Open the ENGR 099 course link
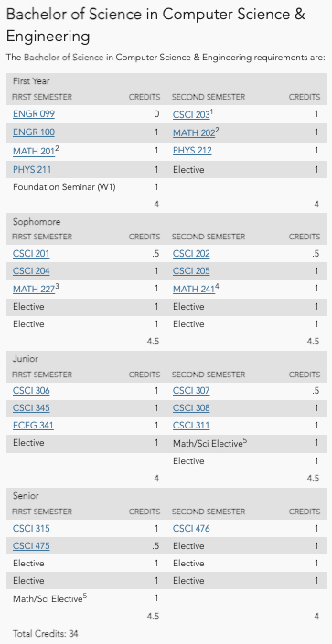 point(34,114)
